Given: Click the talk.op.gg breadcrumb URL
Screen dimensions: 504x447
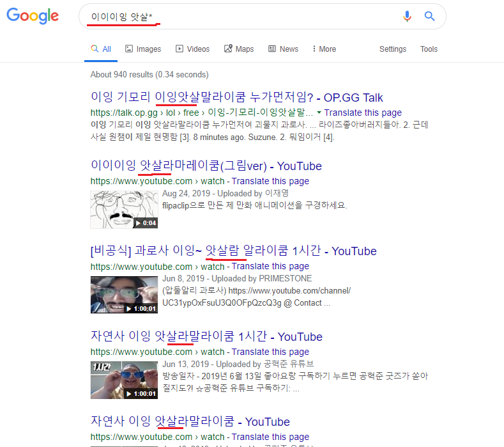Looking at the screenshot, I should click(x=201, y=113).
